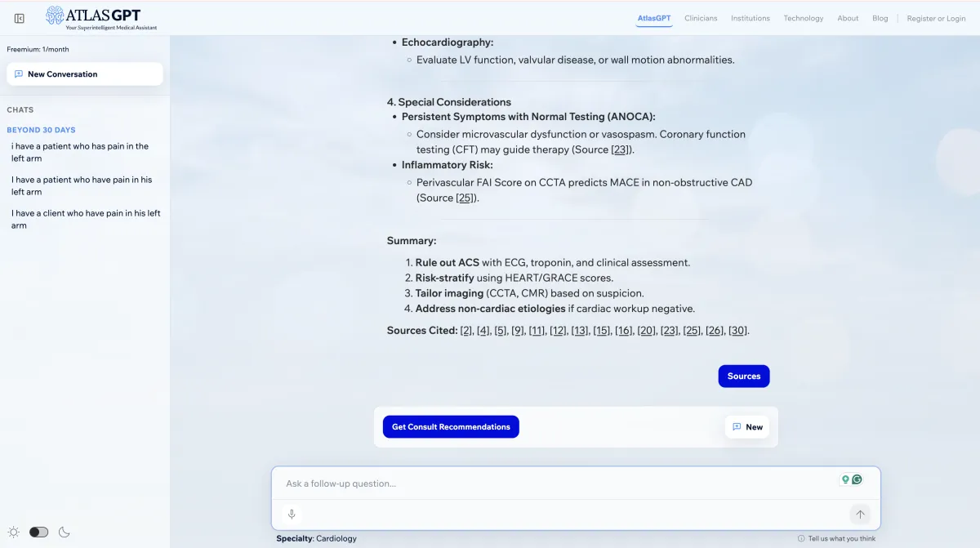Open cited source [20] link
The width and height of the screenshot is (980, 548).
coord(647,331)
